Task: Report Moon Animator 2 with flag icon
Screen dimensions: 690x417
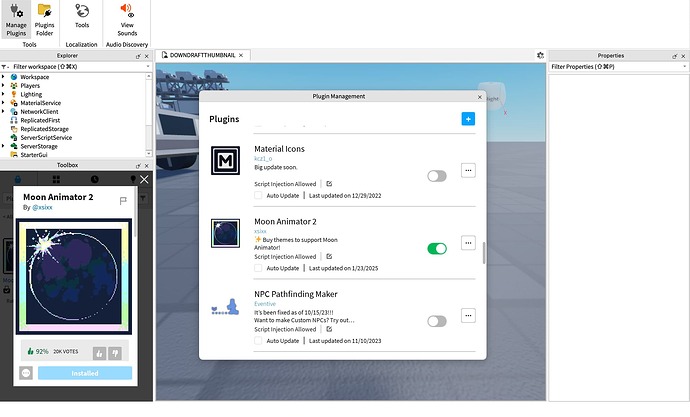Action: 123,201
